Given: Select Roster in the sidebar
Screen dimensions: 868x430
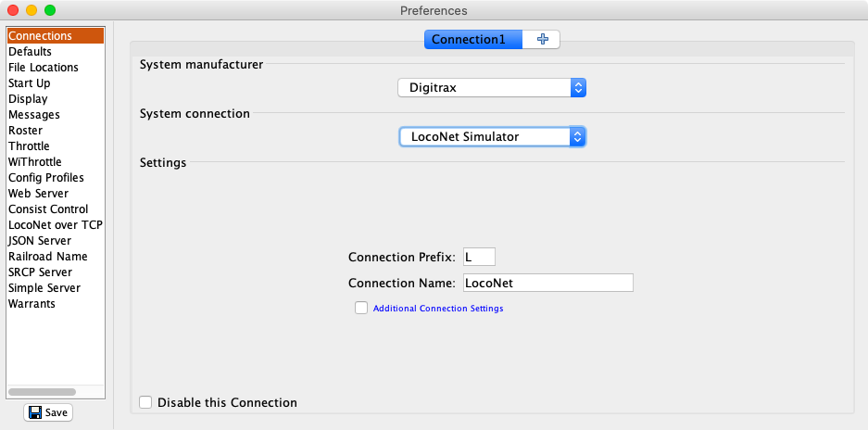Looking at the screenshot, I should pyautogui.click(x=26, y=131).
